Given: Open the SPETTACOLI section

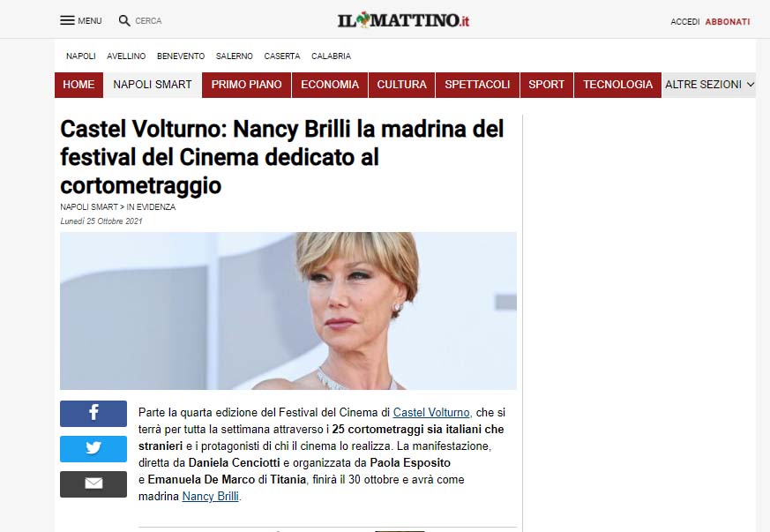Looking at the screenshot, I should point(477,85).
